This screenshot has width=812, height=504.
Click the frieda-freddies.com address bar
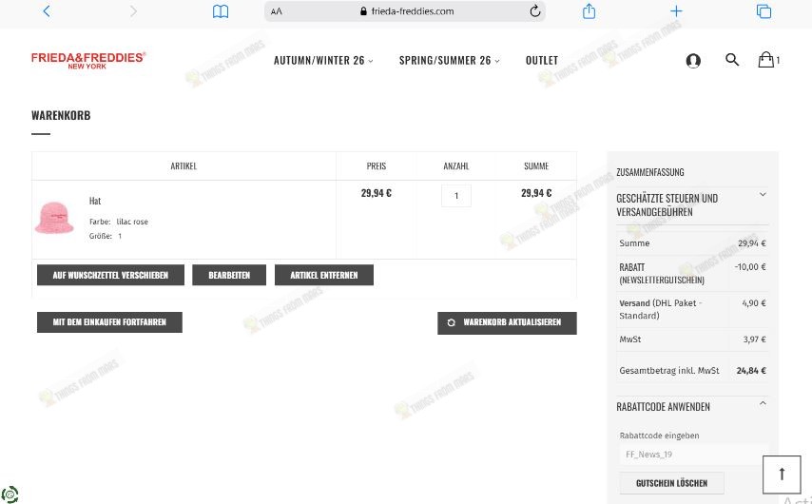click(404, 10)
